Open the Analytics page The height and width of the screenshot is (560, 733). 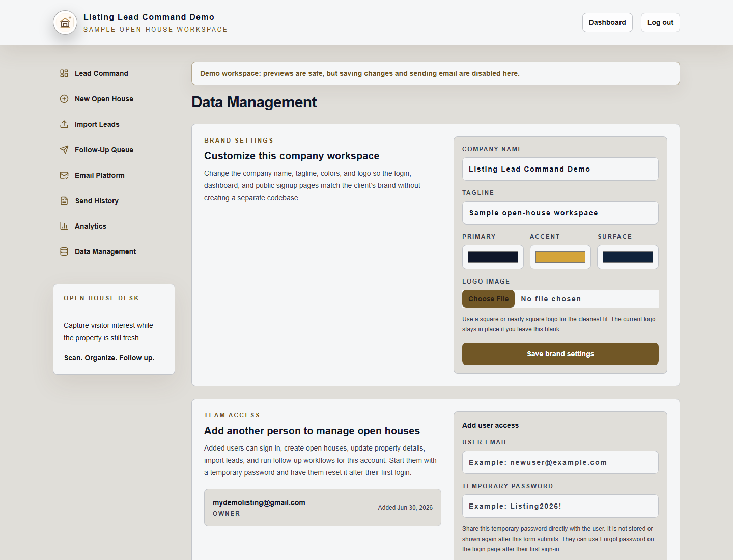click(114, 226)
